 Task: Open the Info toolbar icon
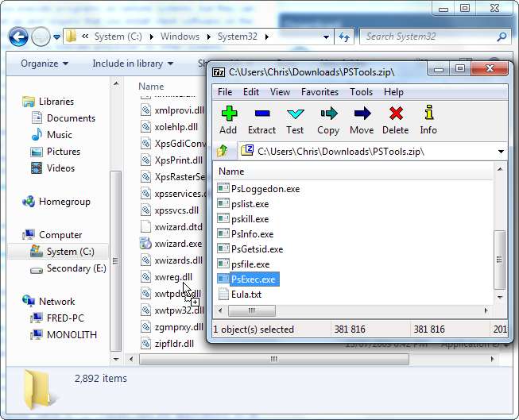(428, 120)
